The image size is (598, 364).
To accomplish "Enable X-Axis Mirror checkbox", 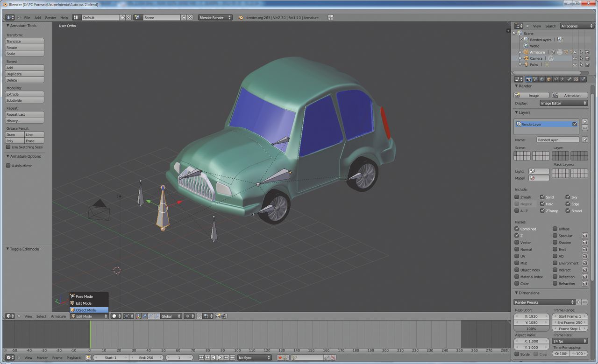I will point(8,166).
